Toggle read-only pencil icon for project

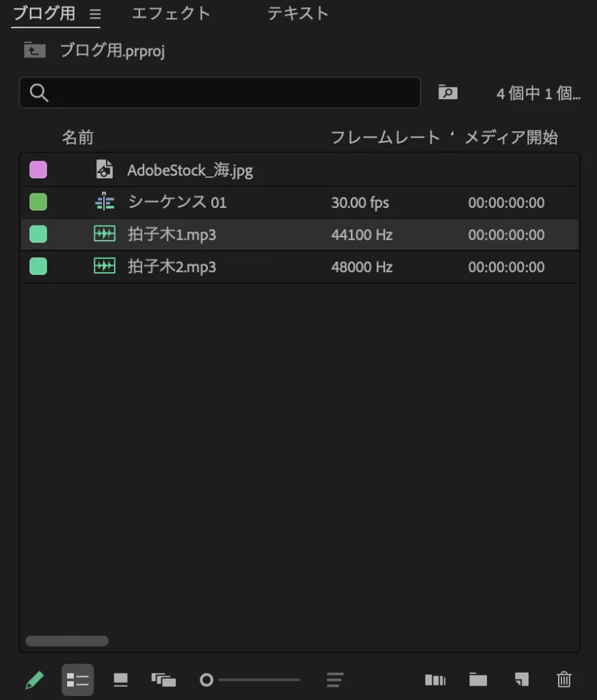(34, 680)
